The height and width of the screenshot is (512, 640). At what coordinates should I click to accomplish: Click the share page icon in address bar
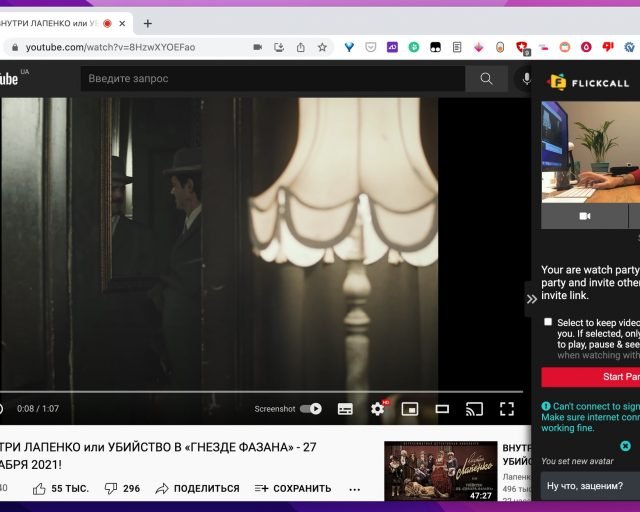301,47
